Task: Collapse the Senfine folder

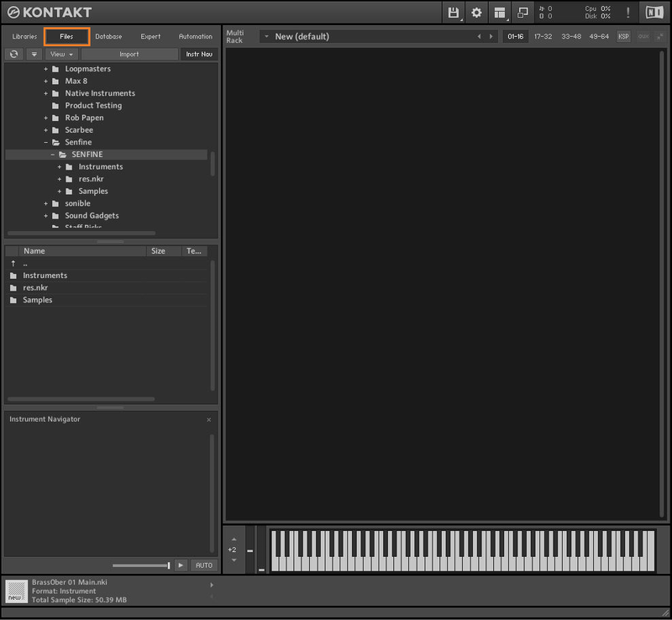Action: (46, 142)
